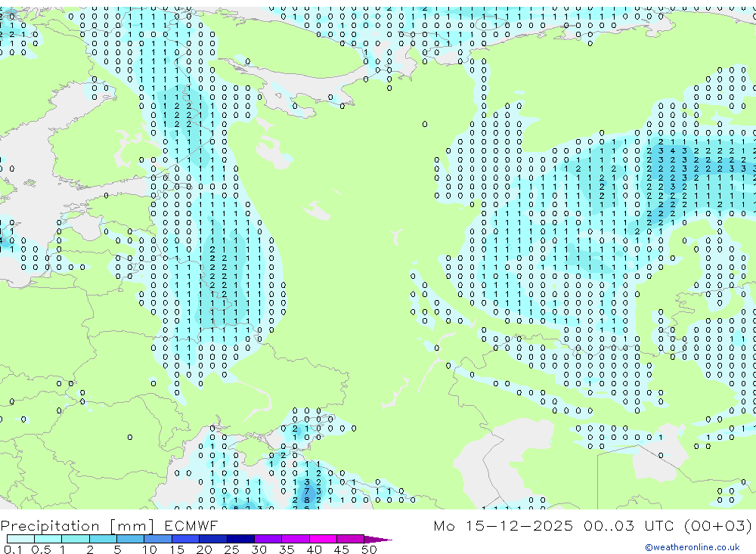Pick the 2–5 mm legend color segment
This screenshot has width=756, height=554.
click(x=103, y=539)
